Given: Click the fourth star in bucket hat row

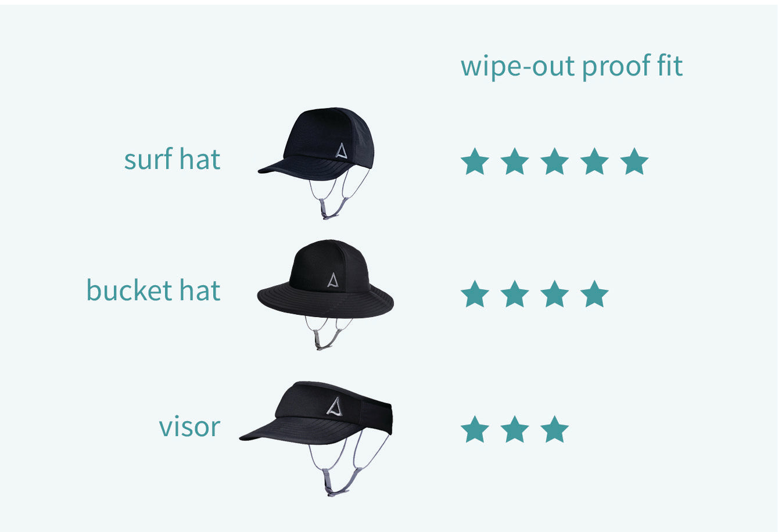Looking at the screenshot, I should tap(594, 294).
